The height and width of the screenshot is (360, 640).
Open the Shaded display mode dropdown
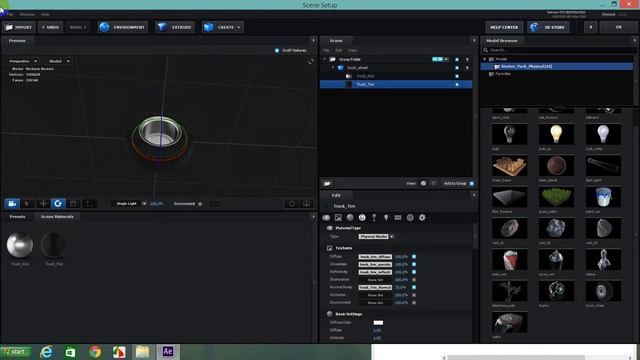pyautogui.click(x=59, y=61)
